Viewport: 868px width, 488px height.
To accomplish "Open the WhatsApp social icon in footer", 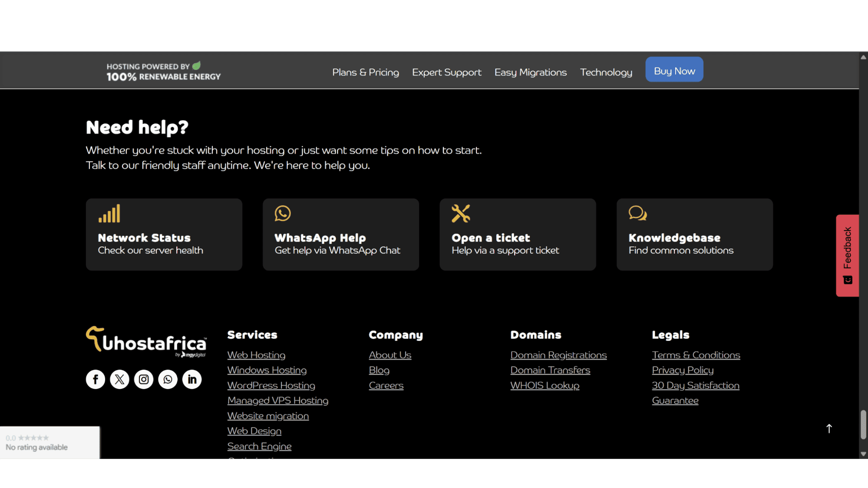I will tap(168, 379).
